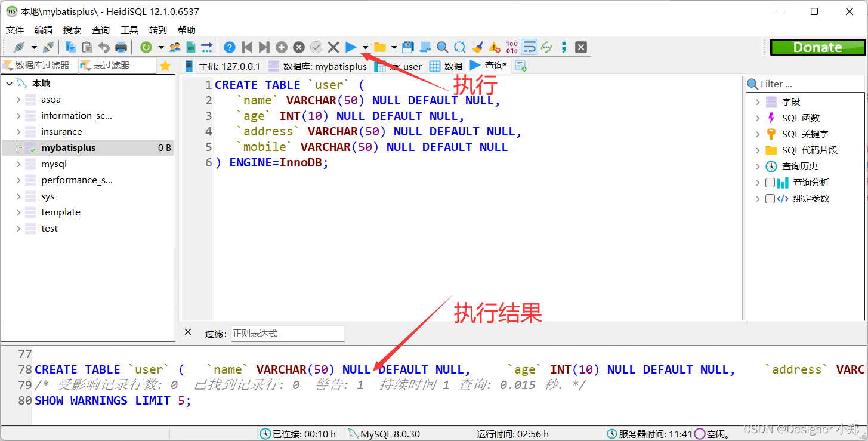Click the favorites star icon

click(x=165, y=66)
